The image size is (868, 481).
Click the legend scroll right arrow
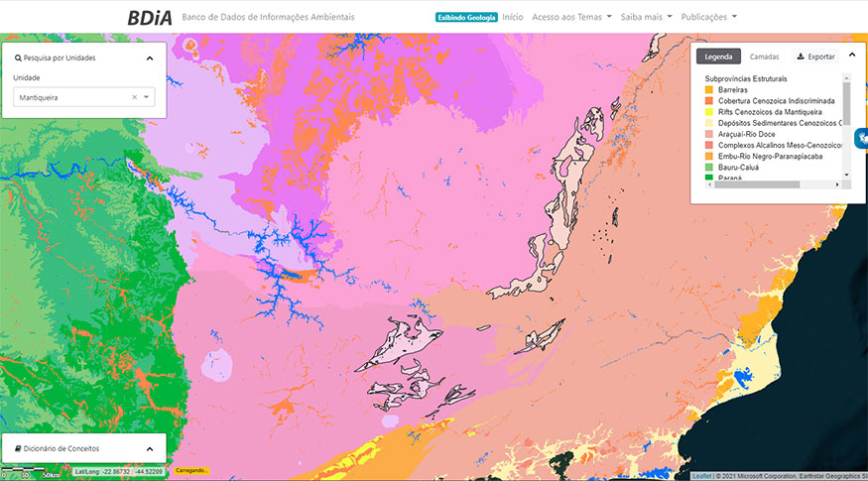836,184
